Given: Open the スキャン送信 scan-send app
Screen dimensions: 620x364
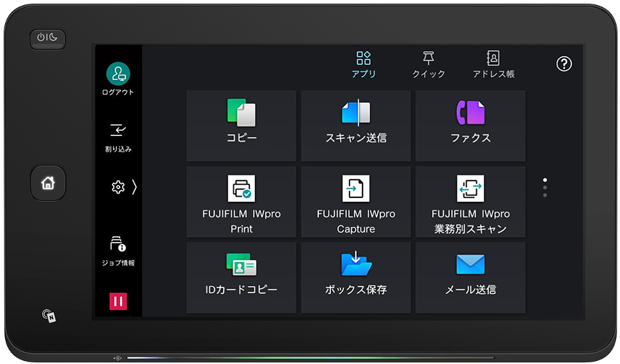Looking at the screenshot, I should 356,126.
